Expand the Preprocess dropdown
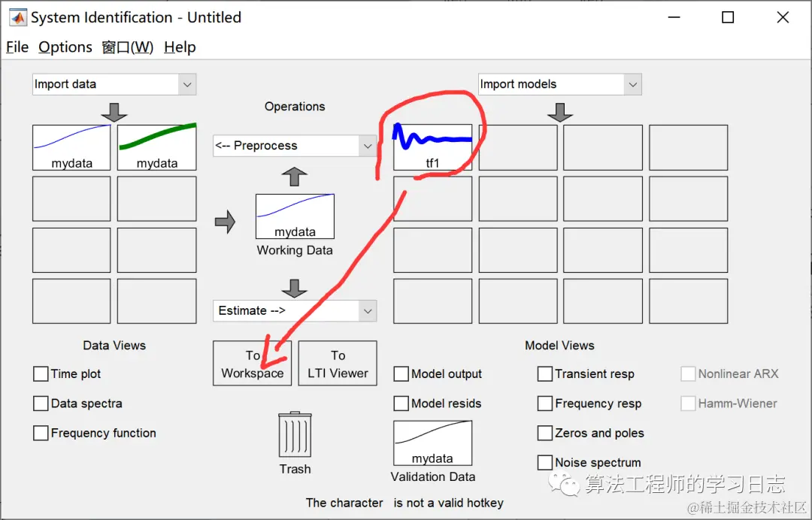 (295, 146)
